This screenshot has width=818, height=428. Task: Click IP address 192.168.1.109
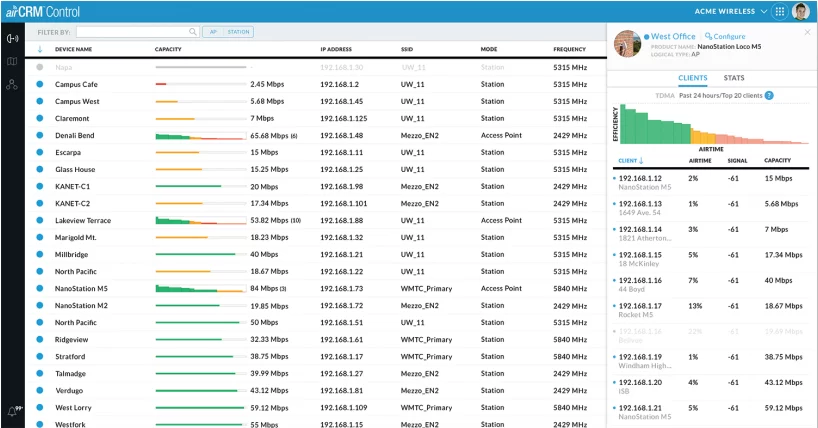[x=344, y=408]
